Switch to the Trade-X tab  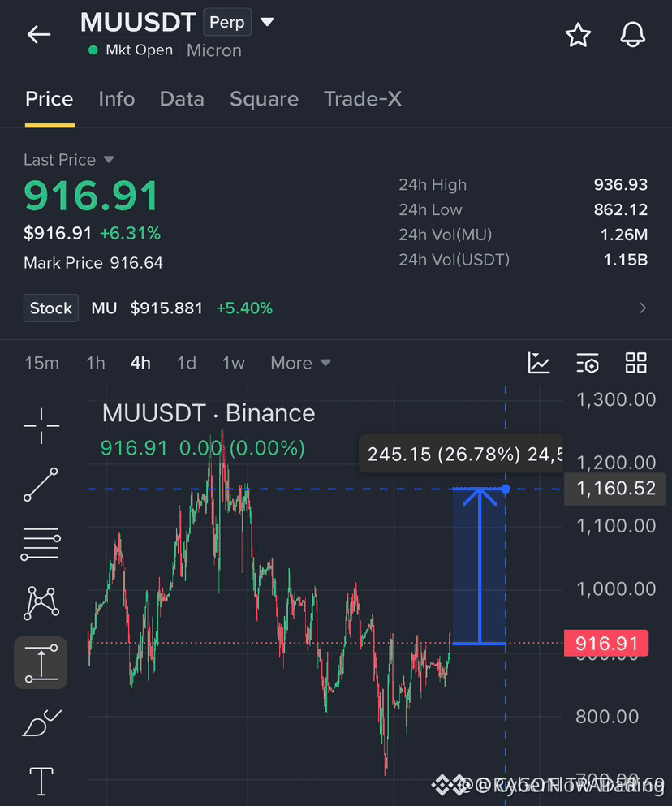363,99
